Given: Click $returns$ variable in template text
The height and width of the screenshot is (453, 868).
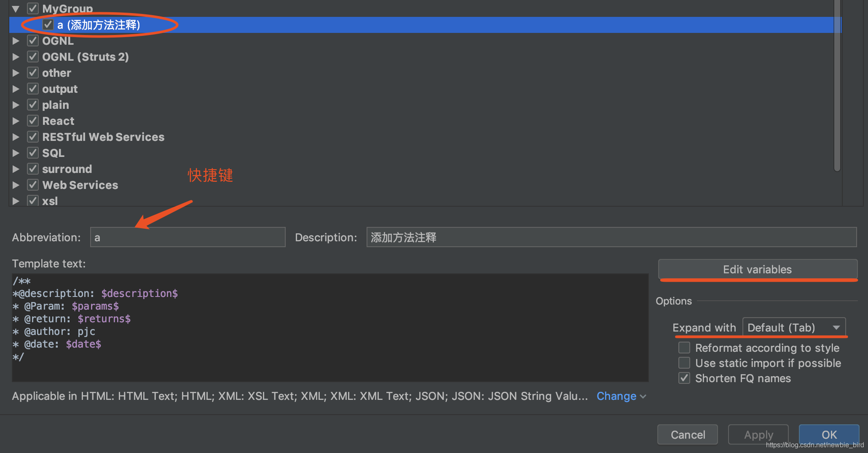Looking at the screenshot, I should 104,319.
